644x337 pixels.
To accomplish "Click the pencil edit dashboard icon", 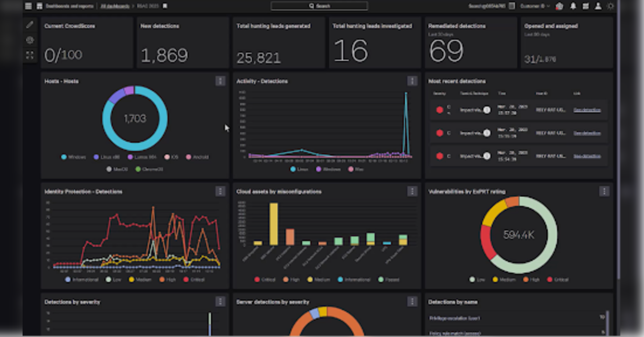I will (x=30, y=25).
